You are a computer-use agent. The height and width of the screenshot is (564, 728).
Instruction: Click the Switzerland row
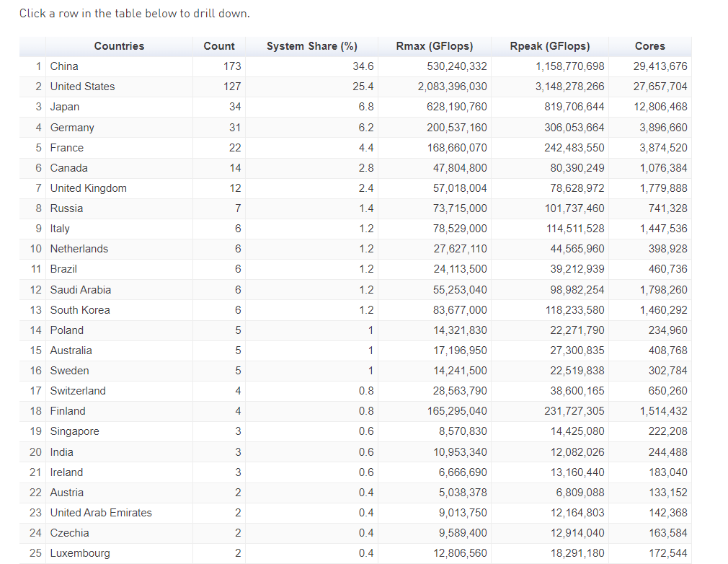[x=78, y=391]
